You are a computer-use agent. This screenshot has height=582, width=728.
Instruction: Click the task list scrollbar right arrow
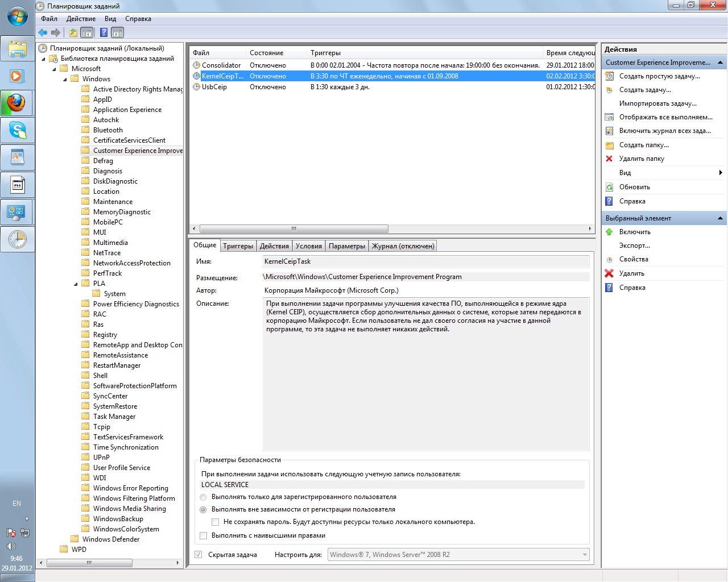point(590,228)
